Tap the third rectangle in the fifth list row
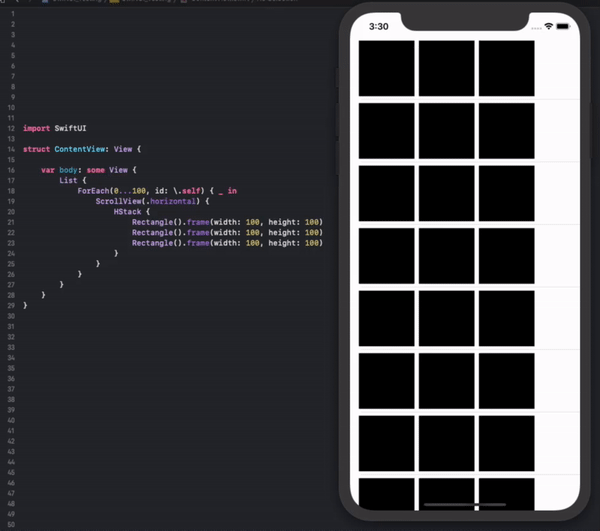Image resolution: width=600 pixels, height=531 pixels. pos(507,318)
